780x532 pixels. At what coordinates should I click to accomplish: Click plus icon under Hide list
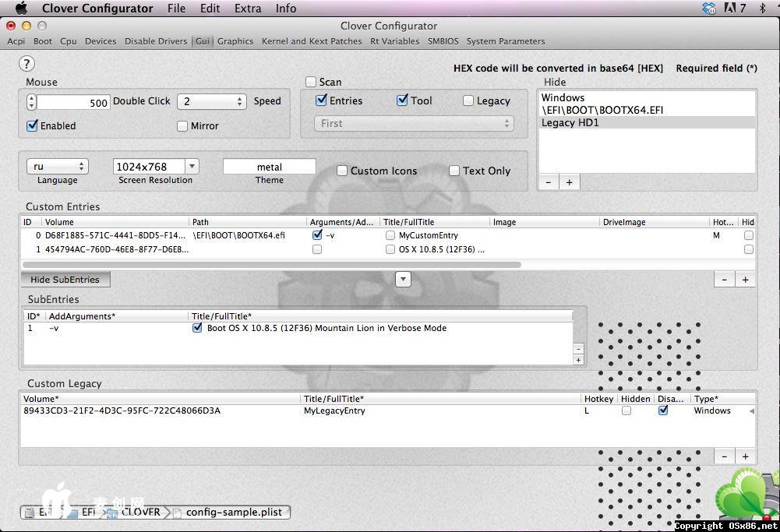pos(569,182)
